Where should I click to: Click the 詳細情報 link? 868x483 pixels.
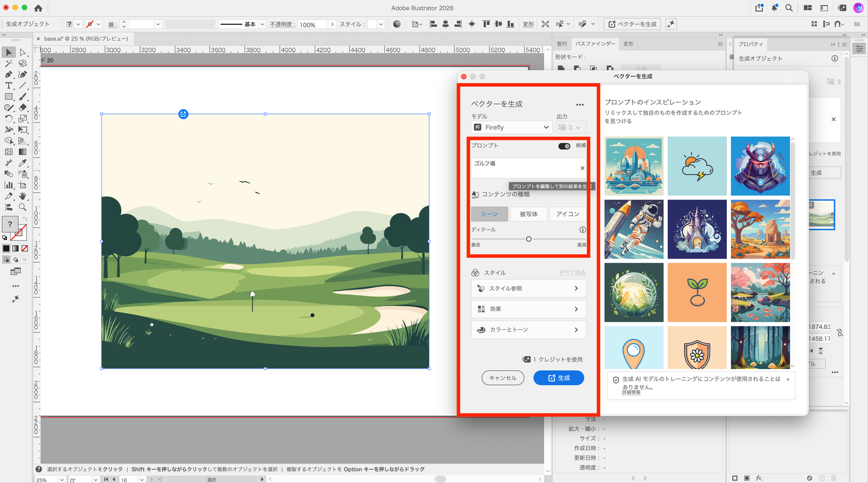tap(631, 393)
